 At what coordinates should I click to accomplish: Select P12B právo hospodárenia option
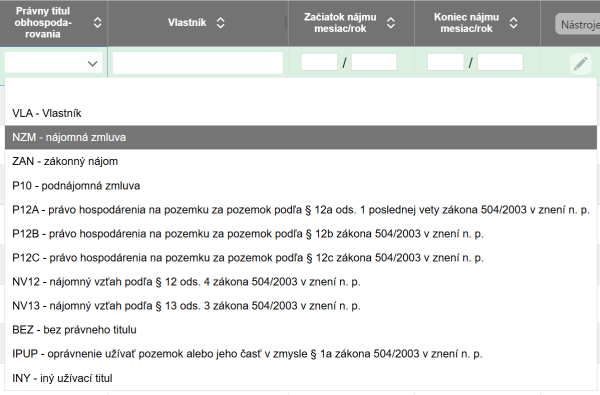coord(301,234)
